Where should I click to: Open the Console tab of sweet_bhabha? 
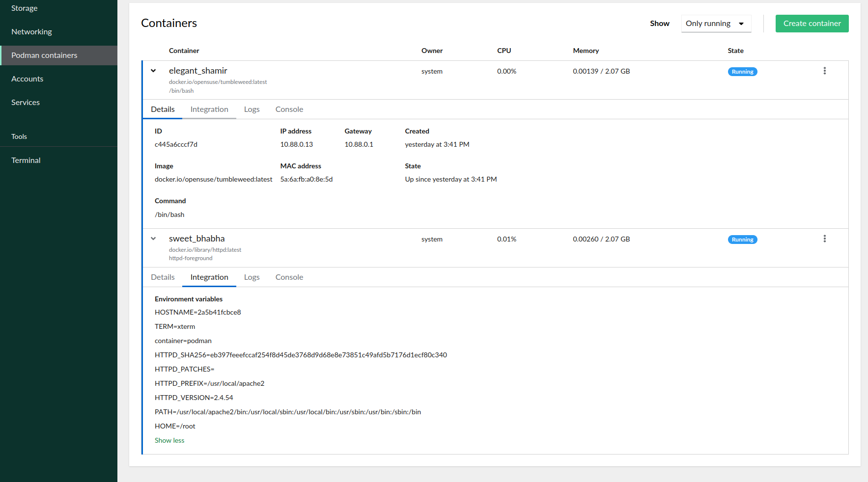(x=289, y=277)
